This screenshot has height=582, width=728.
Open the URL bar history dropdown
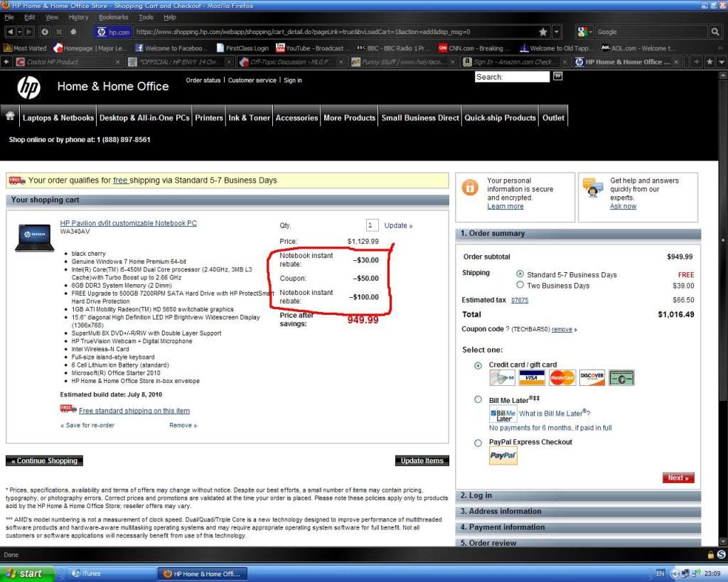click(x=556, y=31)
